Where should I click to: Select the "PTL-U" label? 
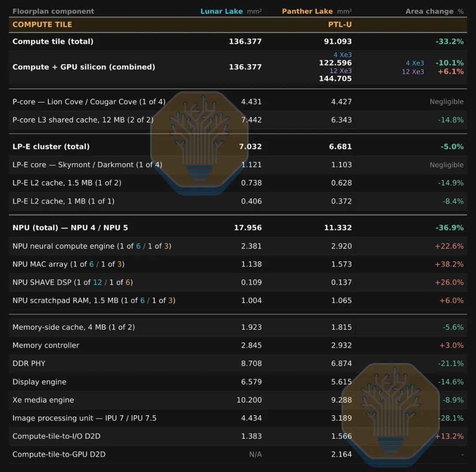(x=340, y=25)
